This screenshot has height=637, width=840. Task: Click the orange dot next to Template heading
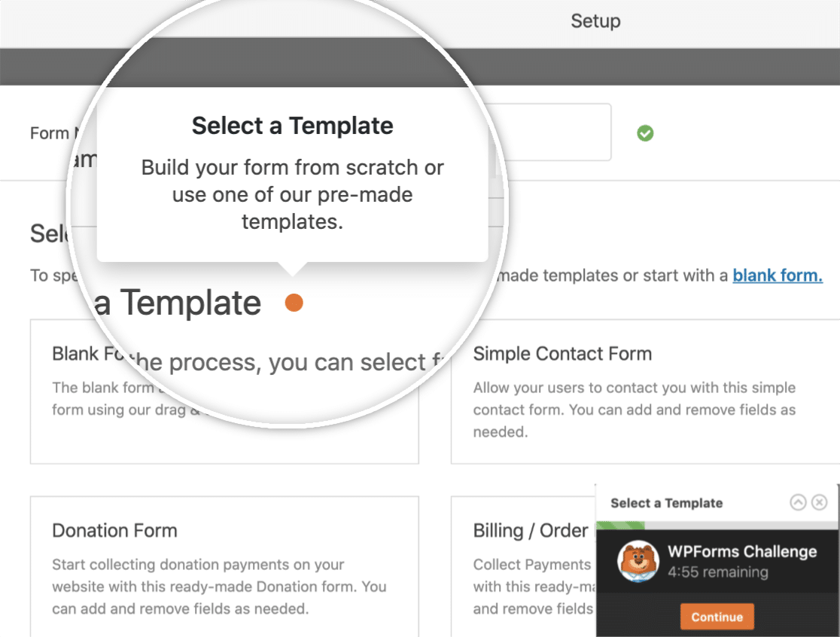(294, 303)
